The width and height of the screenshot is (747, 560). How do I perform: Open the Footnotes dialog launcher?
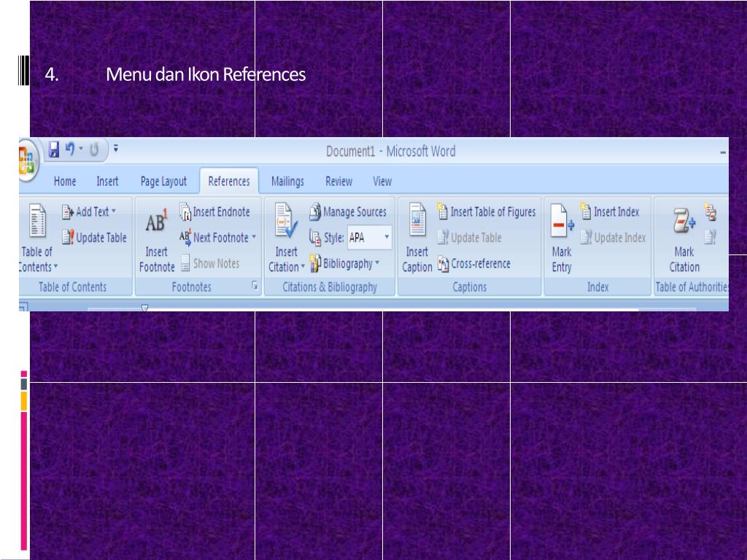255,285
